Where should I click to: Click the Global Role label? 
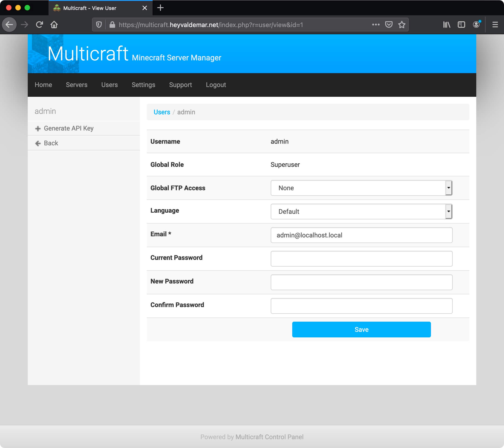point(167,165)
